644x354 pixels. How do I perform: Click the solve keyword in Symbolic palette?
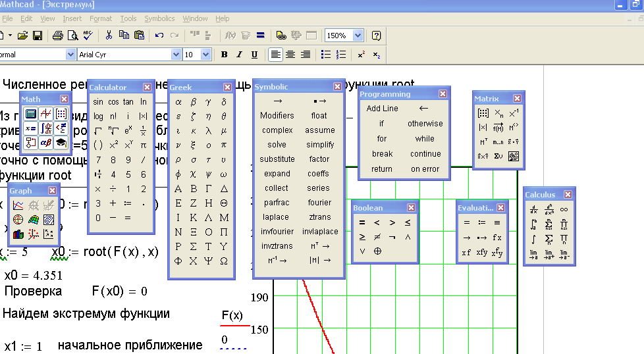(277, 145)
